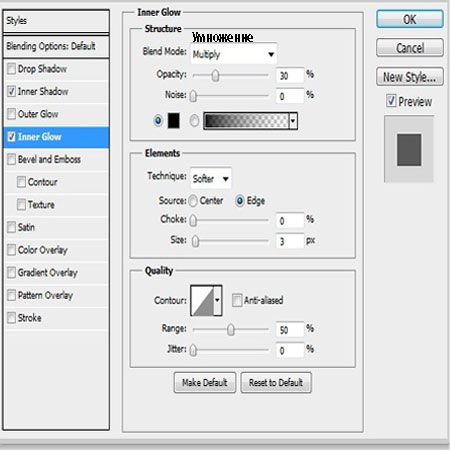Click the black glow color swatch
Image resolution: width=450 pixels, height=450 pixels.
tap(173, 121)
